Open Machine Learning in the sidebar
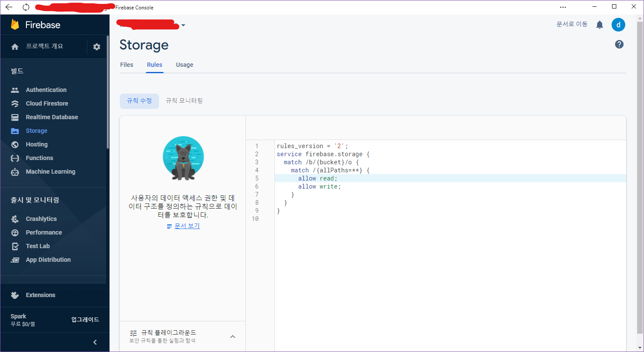 [x=51, y=172]
